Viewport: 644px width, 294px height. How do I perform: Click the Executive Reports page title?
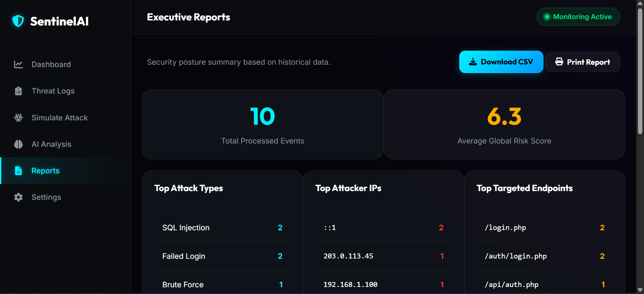(189, 17)
